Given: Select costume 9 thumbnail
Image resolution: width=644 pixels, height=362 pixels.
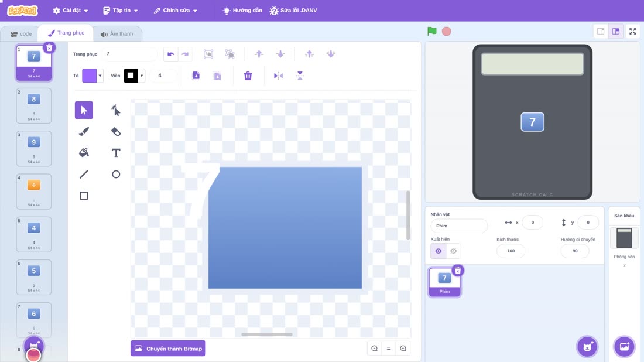Looking at the screenshot, I should (x=34, y=148).
